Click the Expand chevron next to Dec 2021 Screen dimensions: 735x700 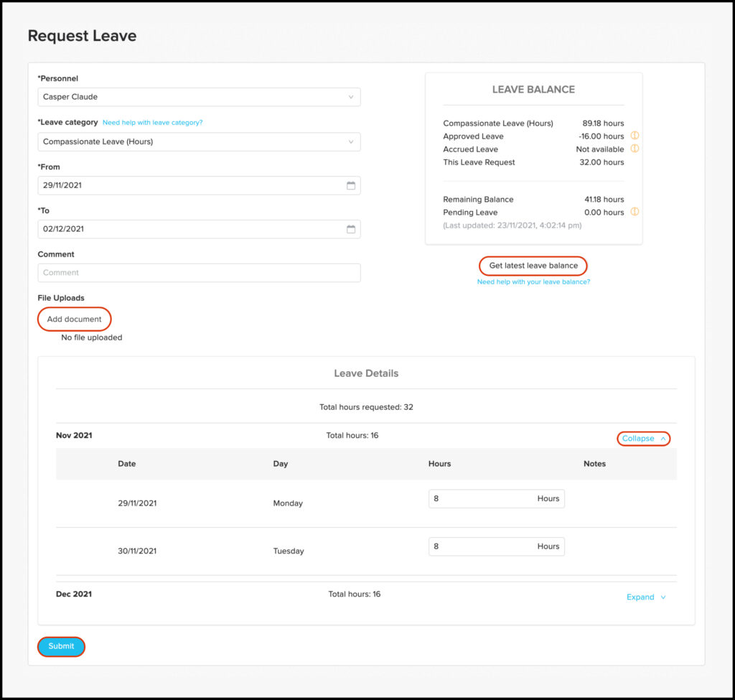click(x=662, y=597)
